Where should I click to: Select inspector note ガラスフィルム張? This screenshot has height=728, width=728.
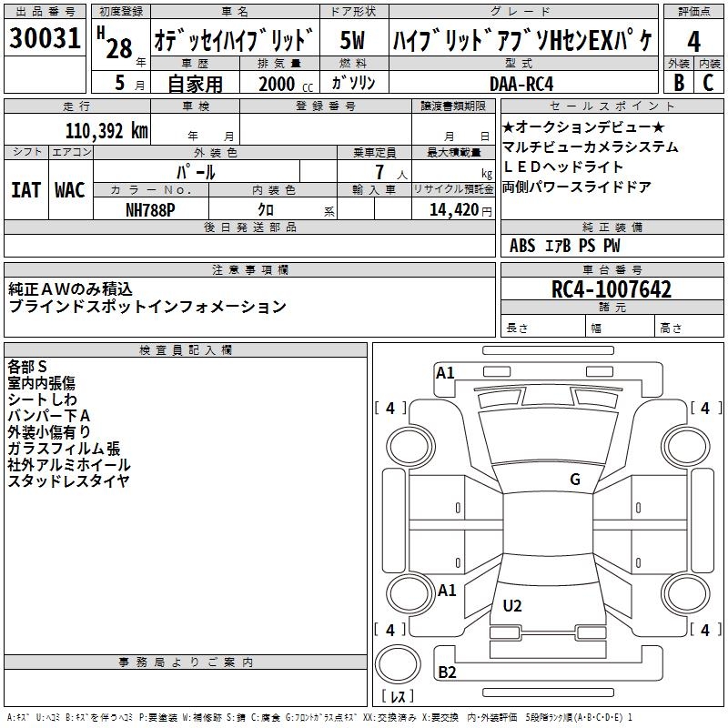(64, 448)
